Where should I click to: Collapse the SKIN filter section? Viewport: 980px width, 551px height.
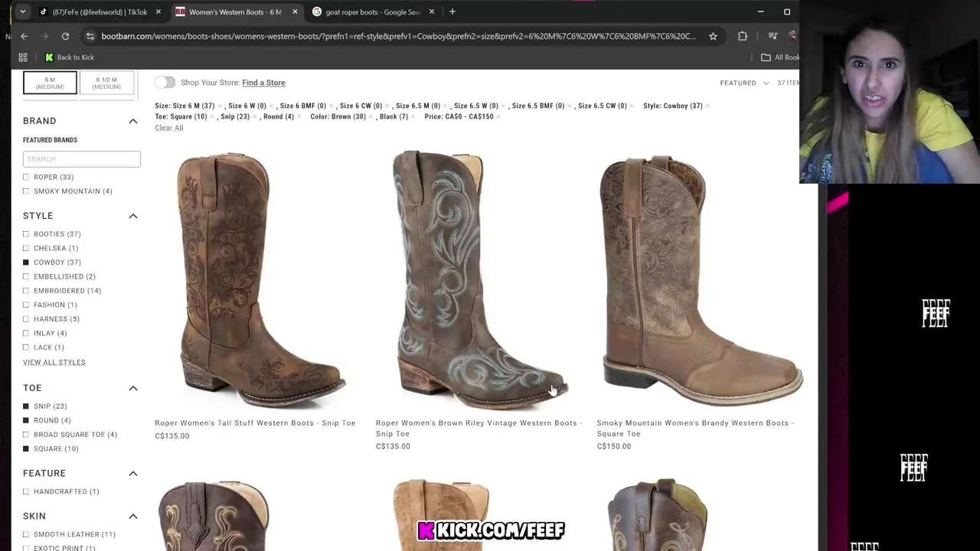click(x=133, y=516)
